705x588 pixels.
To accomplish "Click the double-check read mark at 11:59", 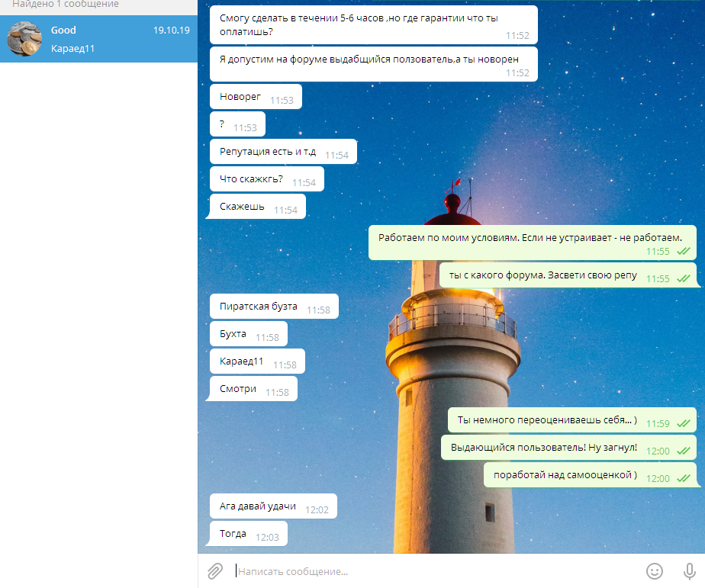I will (x=684, y=423).
